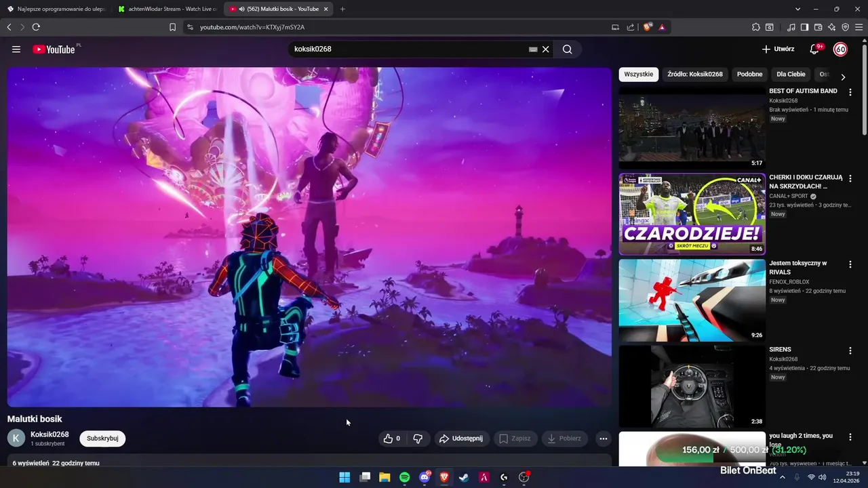Viewport: 868px width, 488px height.
Task: Toggle the browser sidebar panel
Action: coord(804,27)
